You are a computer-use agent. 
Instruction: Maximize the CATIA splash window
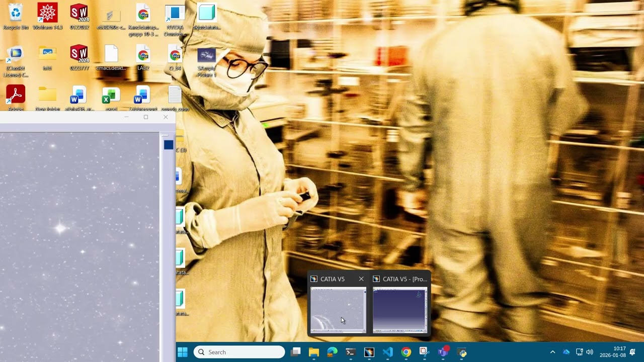point(146,117)
